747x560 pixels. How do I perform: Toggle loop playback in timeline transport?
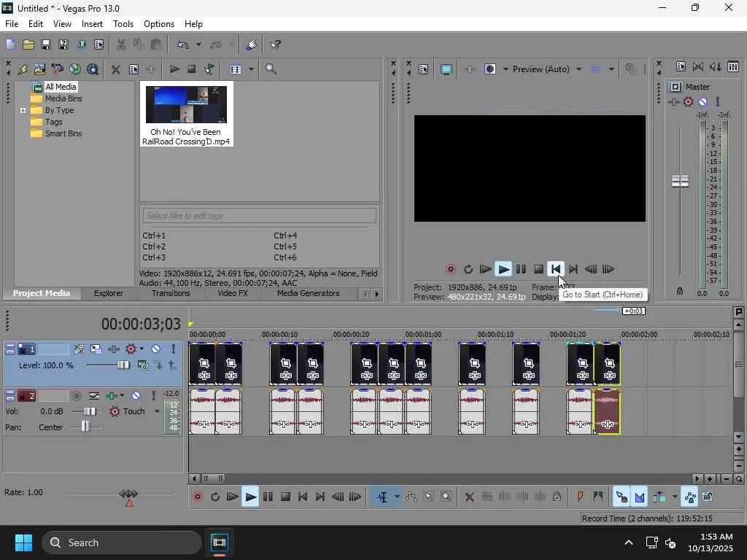215,497
